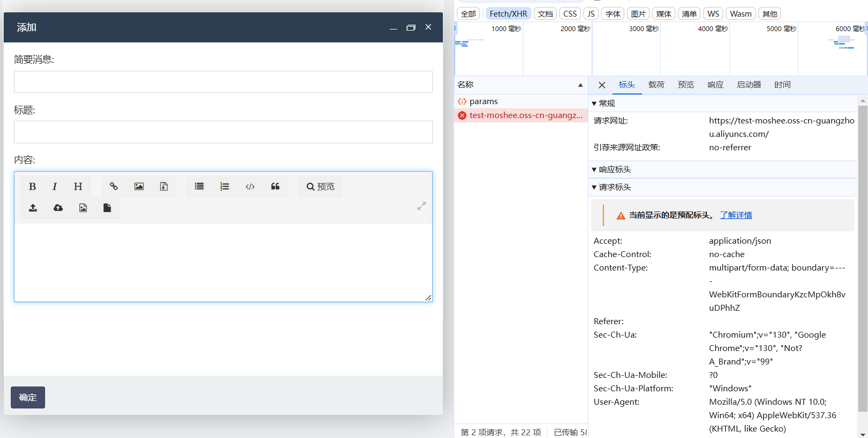Apply italic formatting in editor
The height and width of the screenshot is (438, 868).
(54, 186)
